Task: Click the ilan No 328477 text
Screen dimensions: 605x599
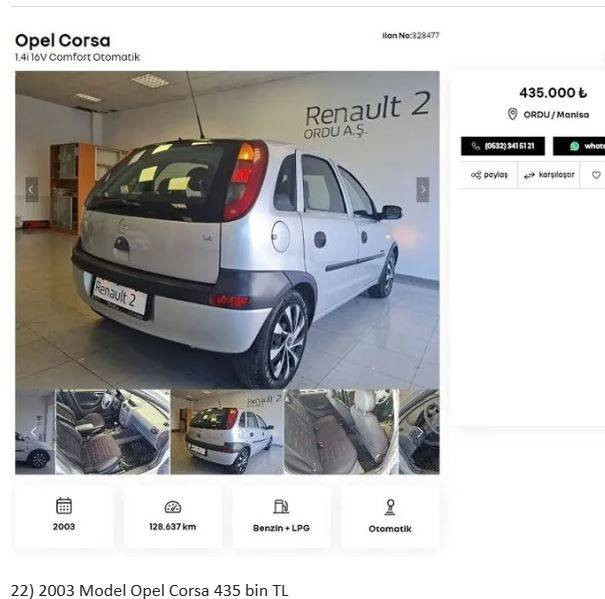Action: (411, 36)
